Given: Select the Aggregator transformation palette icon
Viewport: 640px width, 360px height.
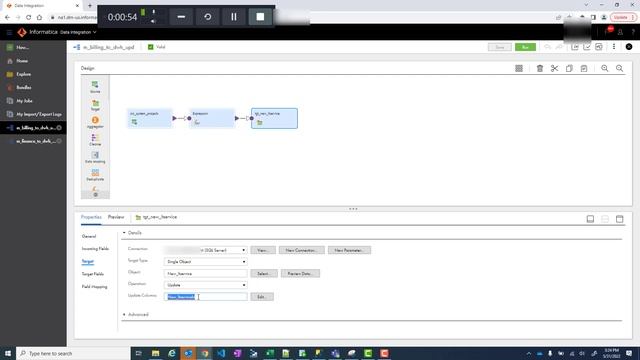Looking at the screenshot, I should tap(95, 122).
